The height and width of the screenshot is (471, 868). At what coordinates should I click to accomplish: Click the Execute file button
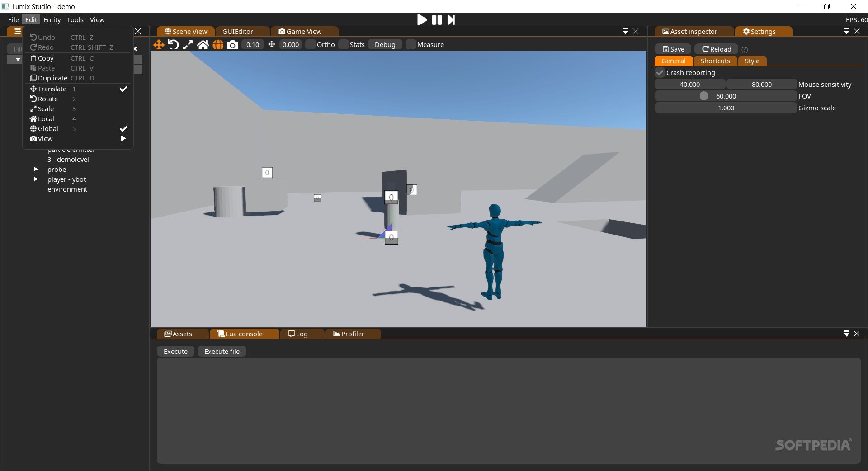click(x=222, y=351)
